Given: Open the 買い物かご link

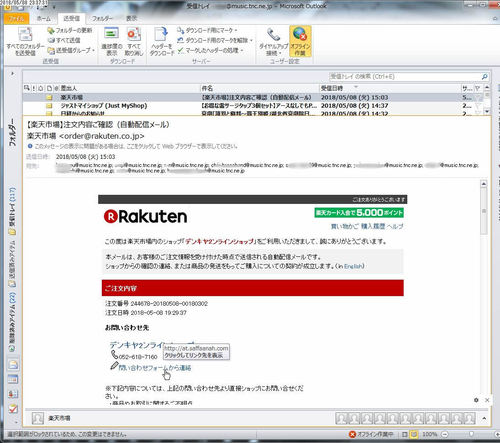Looking at the screenshot, I should coord(345,226).
